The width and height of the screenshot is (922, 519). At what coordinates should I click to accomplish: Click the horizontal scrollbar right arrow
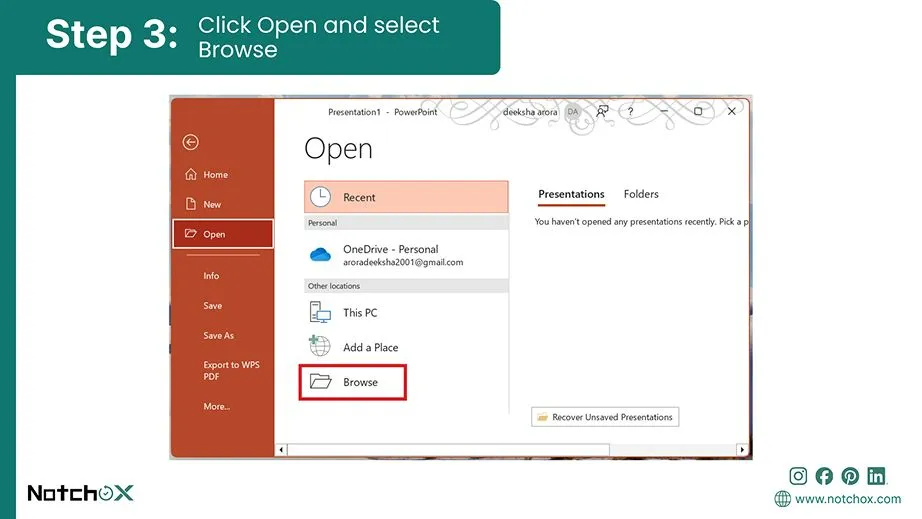pyautogui.click(x=742, y=450)
